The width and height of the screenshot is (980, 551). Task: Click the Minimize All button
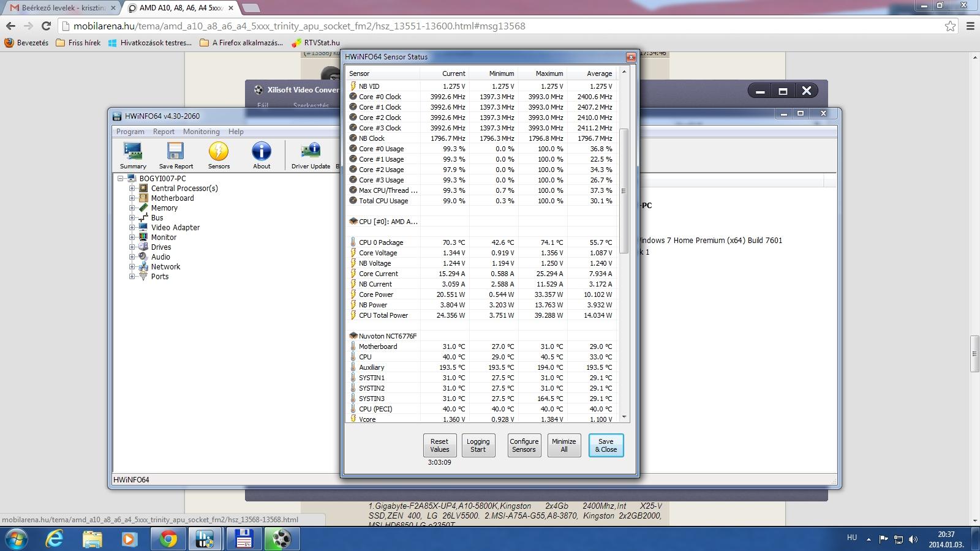point(563,445)
